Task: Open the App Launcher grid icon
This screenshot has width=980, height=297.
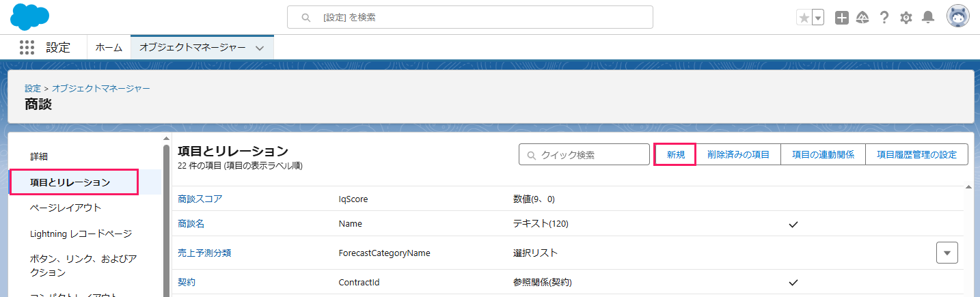Action: click(x=27, y=47)
